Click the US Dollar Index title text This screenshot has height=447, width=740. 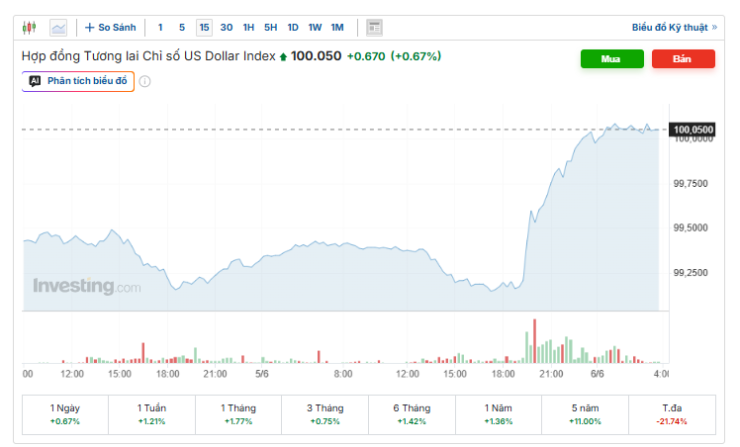pos(148,56)
